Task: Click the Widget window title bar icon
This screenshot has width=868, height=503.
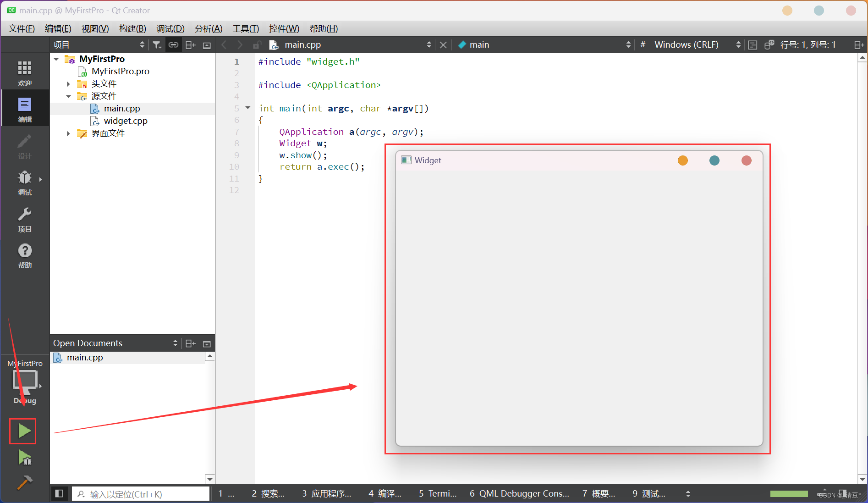Action: click(406, 160)
